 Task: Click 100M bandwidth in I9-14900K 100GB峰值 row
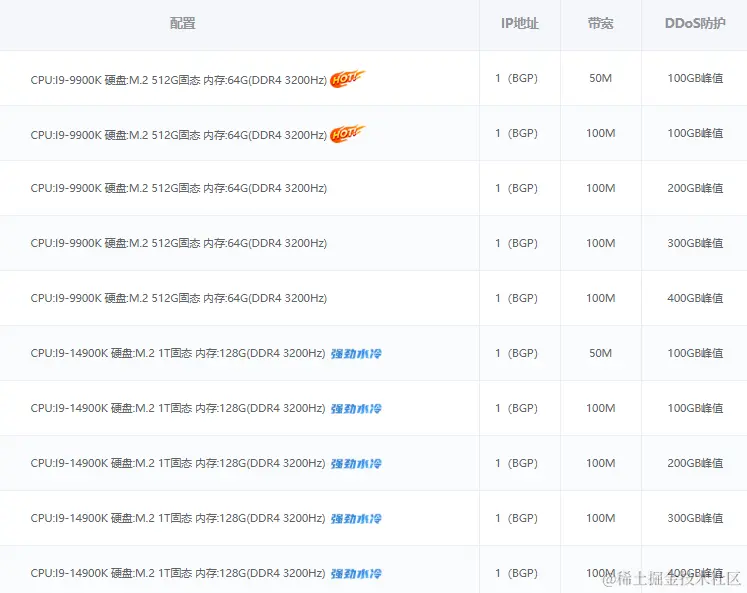(x=600, y=408)
